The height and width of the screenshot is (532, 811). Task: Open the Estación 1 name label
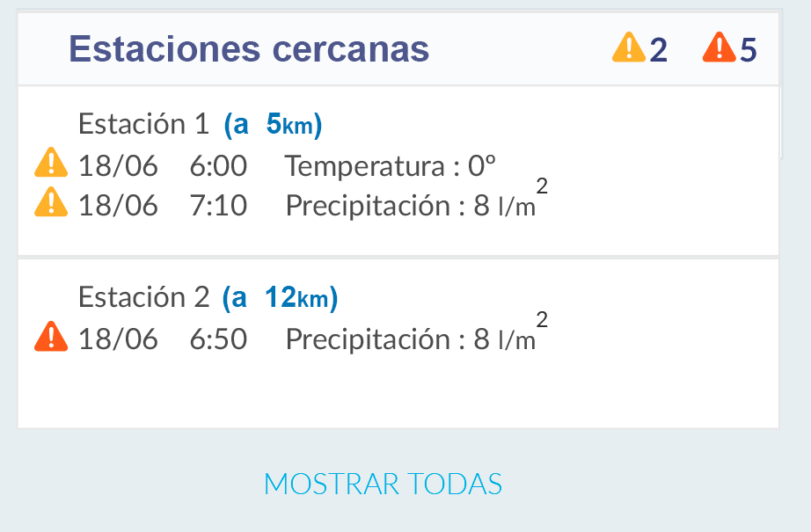[x=143, y=124]
